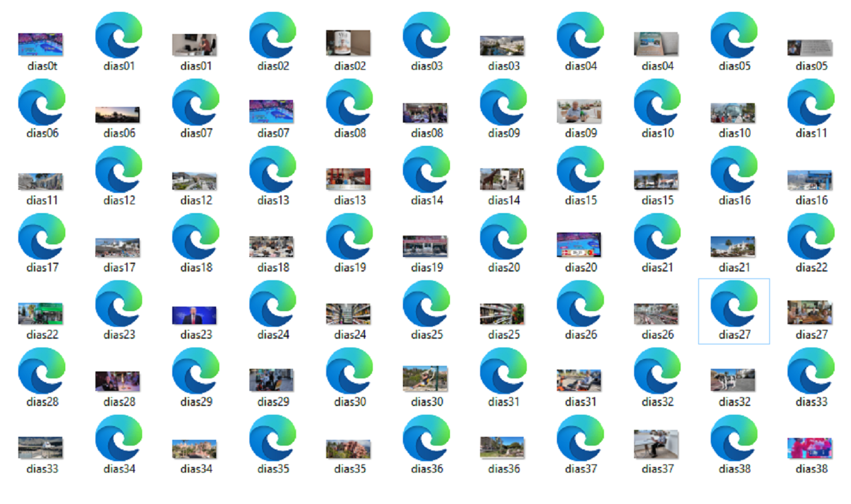The height and width of the screenshot is (504, 851).
Task: Click the dias34 Edge file icon
Action: point(119,439)
